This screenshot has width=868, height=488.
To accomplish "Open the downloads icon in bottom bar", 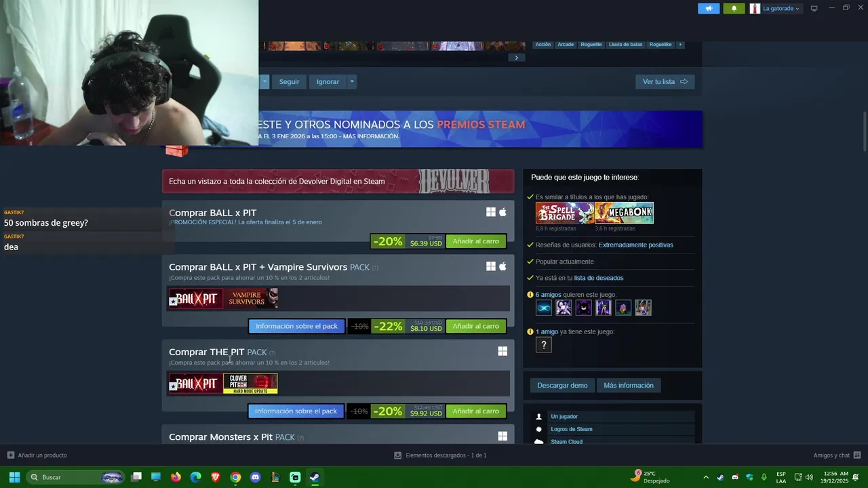I will coord(398,455).
